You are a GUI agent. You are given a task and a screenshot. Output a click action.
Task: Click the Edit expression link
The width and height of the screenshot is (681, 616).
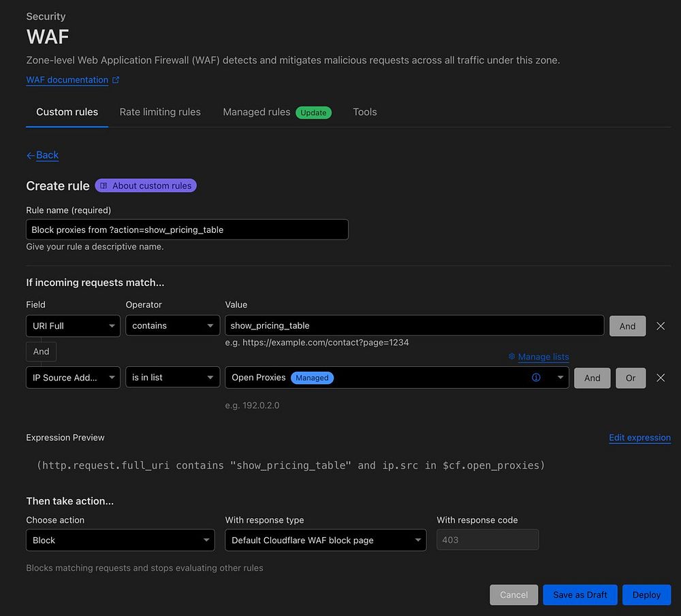(x=639, y=438)
